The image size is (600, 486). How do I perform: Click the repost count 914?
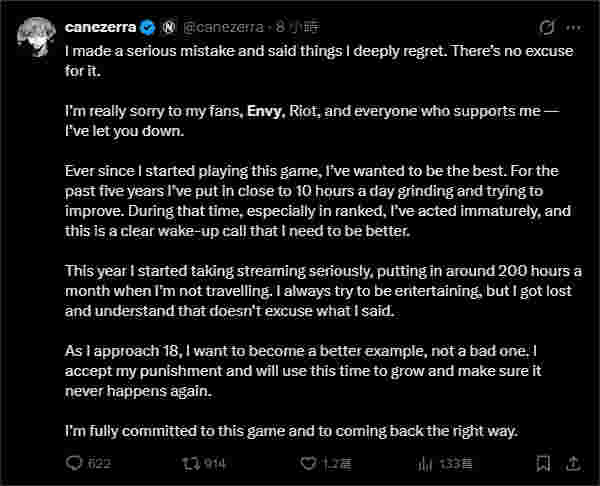click(214, 464)
